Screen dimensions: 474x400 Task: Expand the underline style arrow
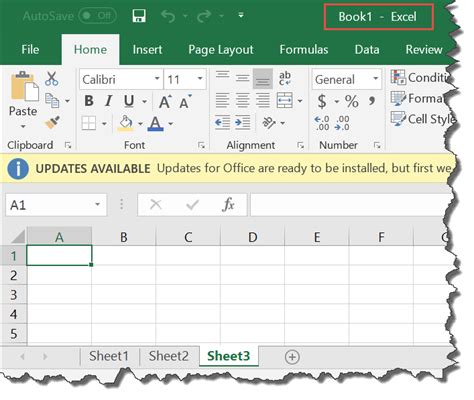(x=144, y=101)
